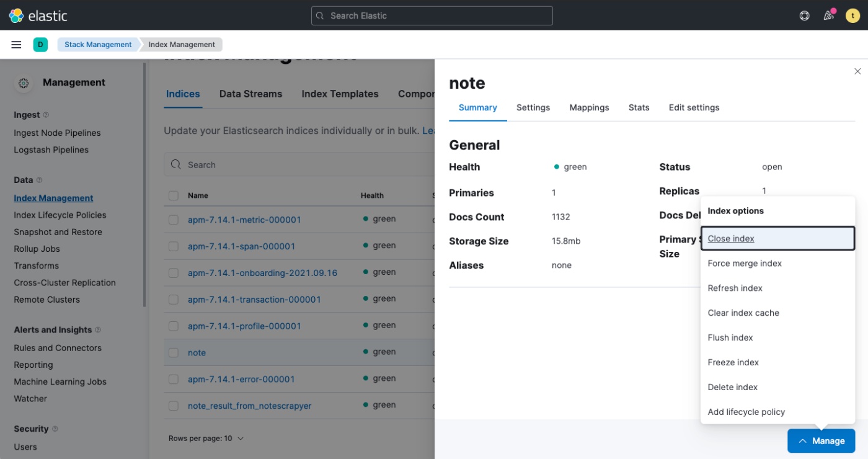Focus the Search Elastic field
This screenshot has height=459, width=868.
pyautogui.click(x=432, y=16)
